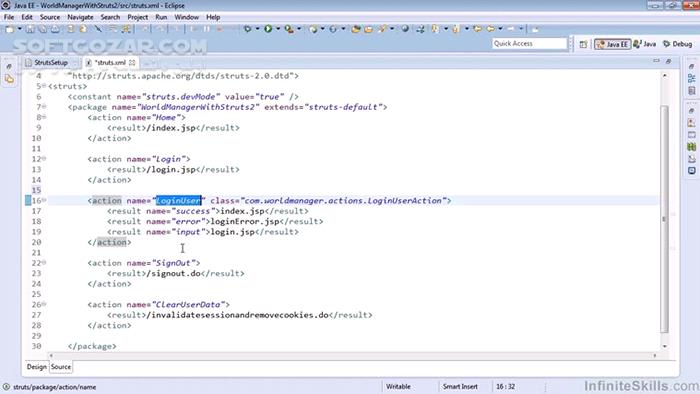Select the struts.xml editor tab
Viewport: 700px width, 394px height.
(110, 62)
